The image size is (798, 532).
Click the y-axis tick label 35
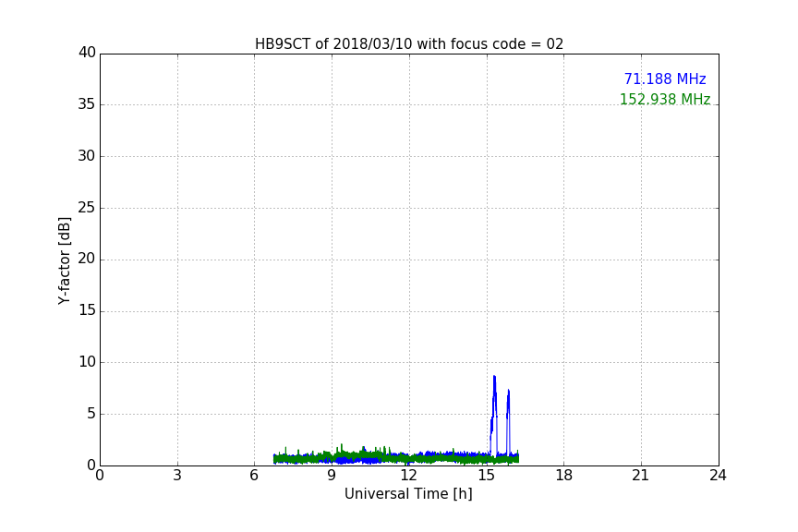[87, 104]
